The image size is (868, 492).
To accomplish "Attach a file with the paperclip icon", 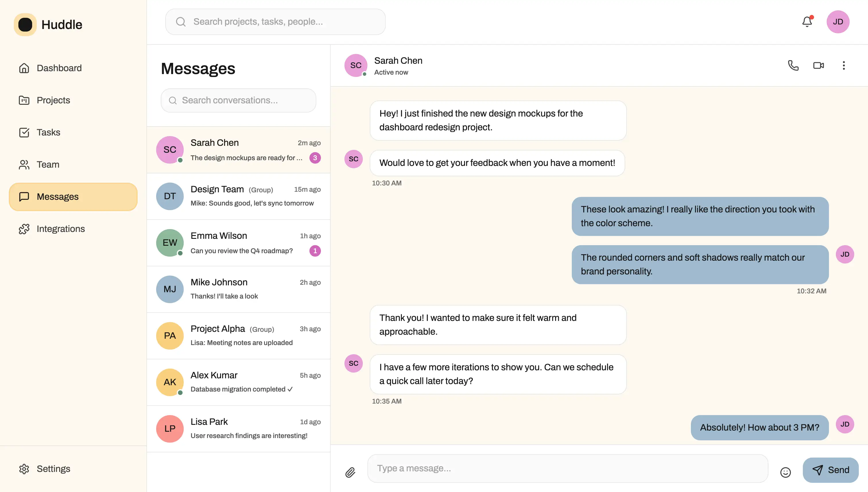I will point(350,472).
